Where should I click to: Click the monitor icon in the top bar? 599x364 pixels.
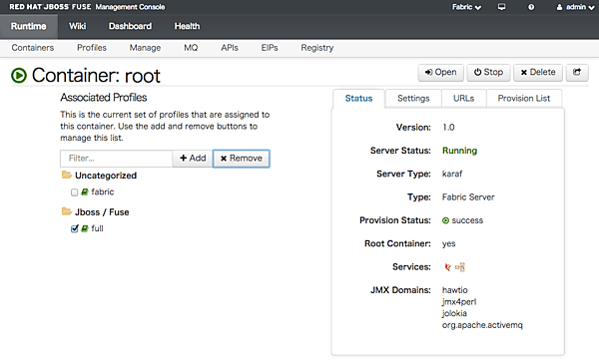click(x=501, y=7)
